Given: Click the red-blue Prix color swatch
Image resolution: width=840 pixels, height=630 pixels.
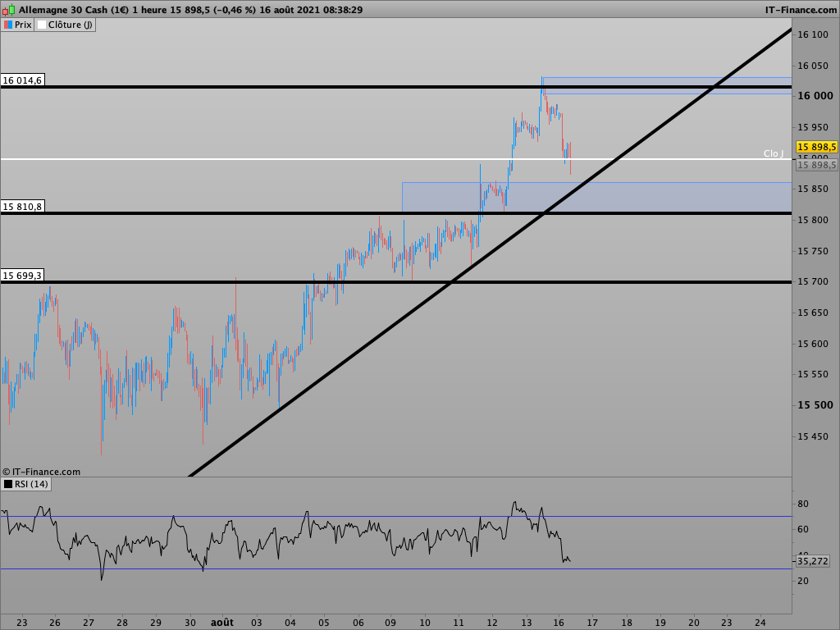Looking at the screenshot, I should [x=8, y=25].
